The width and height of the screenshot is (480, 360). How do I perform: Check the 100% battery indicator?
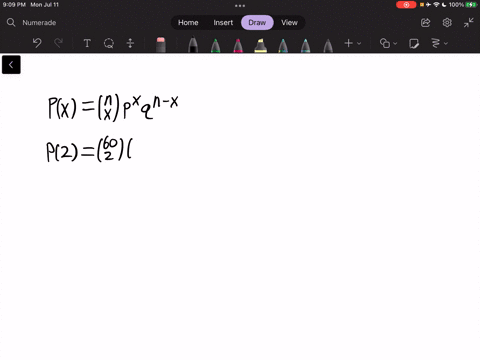[462, 5]
